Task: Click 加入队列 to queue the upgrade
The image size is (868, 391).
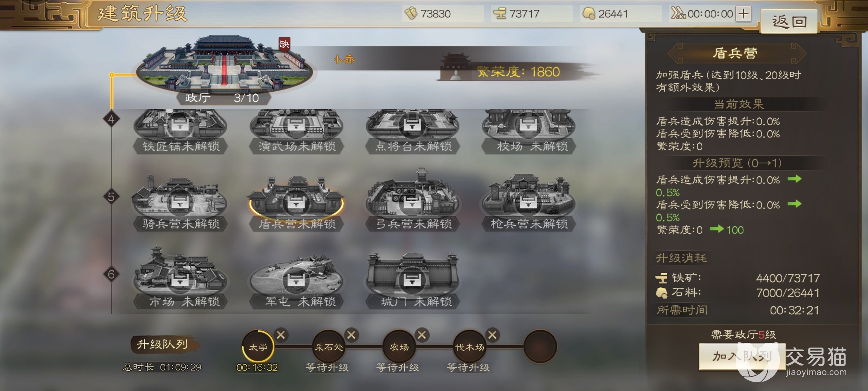Action: 742,357
